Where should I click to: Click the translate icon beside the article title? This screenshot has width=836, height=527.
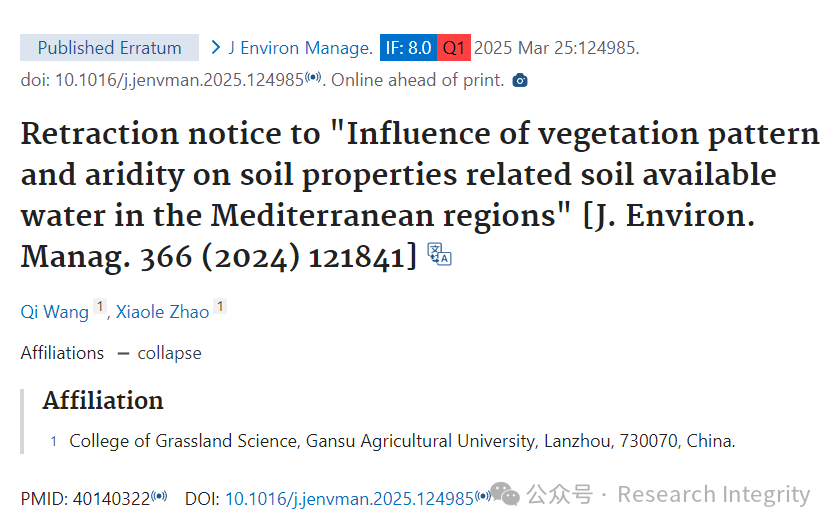tap(439, 254)
